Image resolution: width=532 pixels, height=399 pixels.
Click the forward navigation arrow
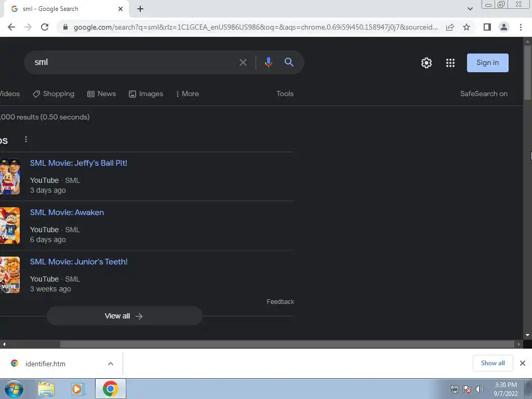tap(28, 27)
